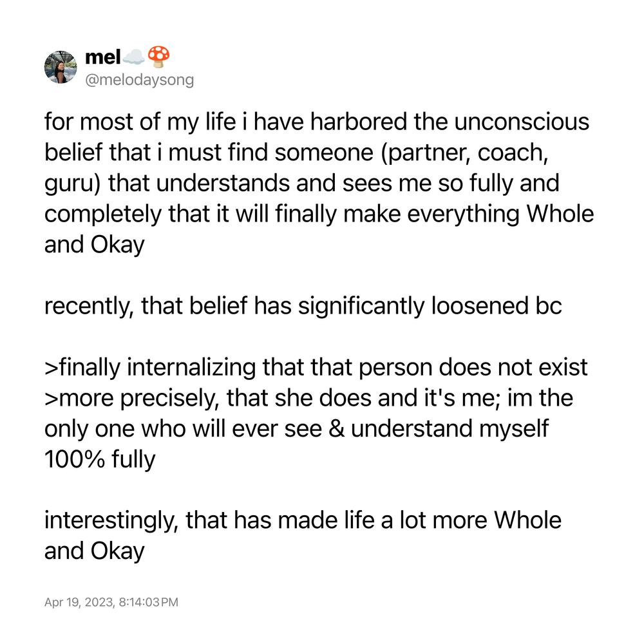Select the word "interestingly," in last paragraph

click(111, 520)
